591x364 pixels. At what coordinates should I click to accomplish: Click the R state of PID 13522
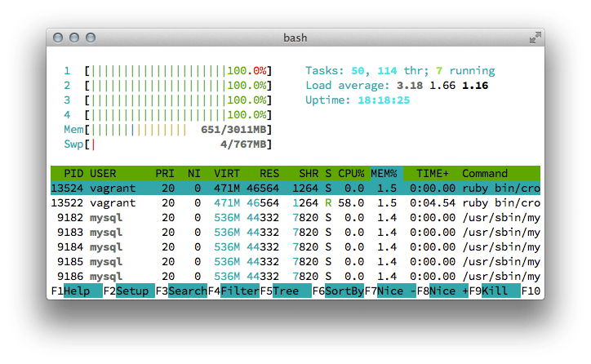(328, 202)
